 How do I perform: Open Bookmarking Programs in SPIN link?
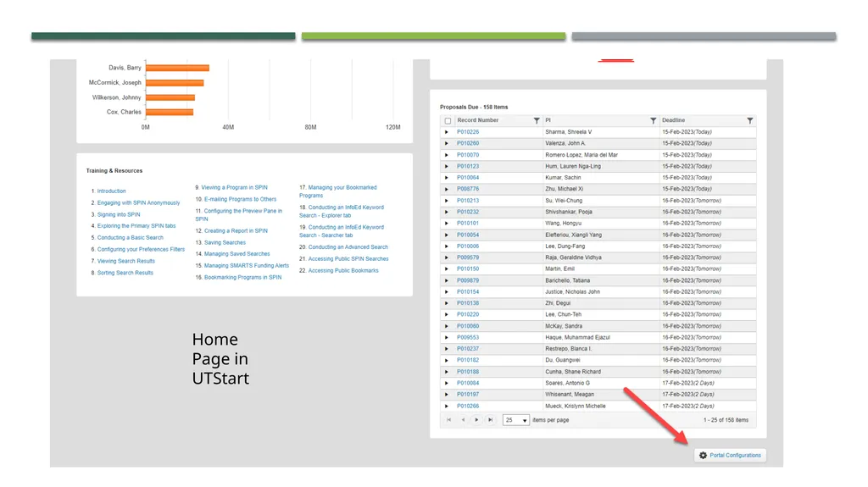tap(242, 277)
